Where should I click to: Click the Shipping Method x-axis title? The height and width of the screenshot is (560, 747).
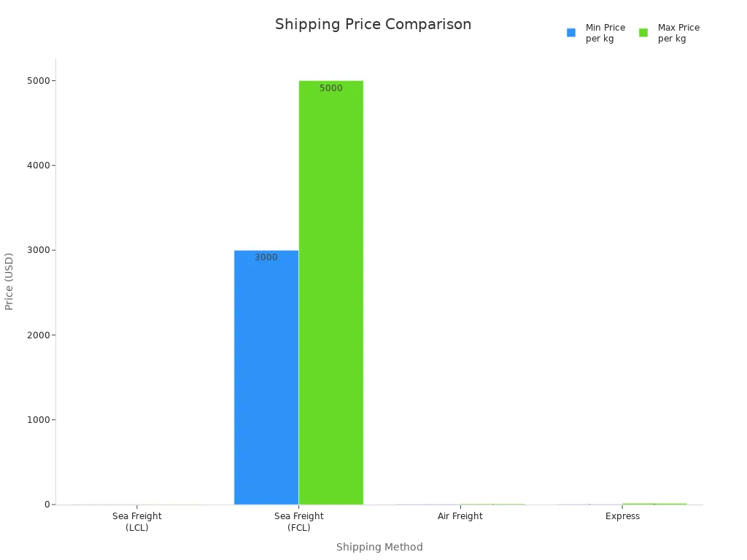pos(379,547)
